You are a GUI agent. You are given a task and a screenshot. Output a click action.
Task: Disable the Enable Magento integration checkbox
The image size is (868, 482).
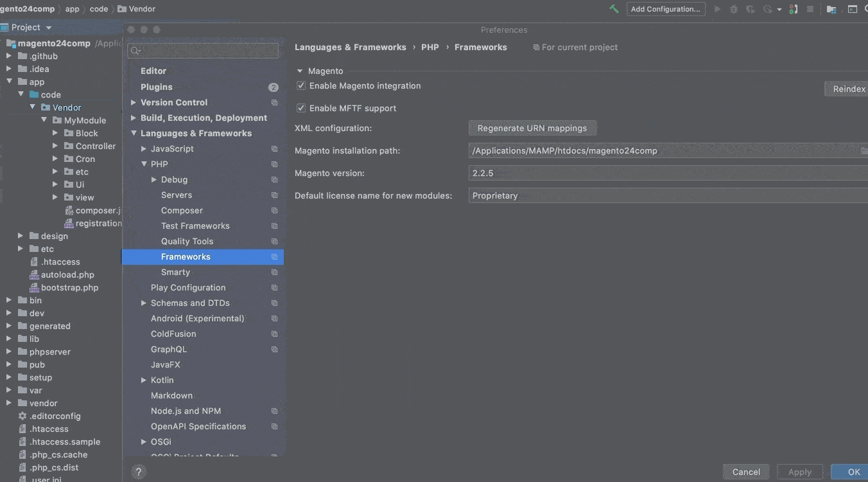pos(301,85)
